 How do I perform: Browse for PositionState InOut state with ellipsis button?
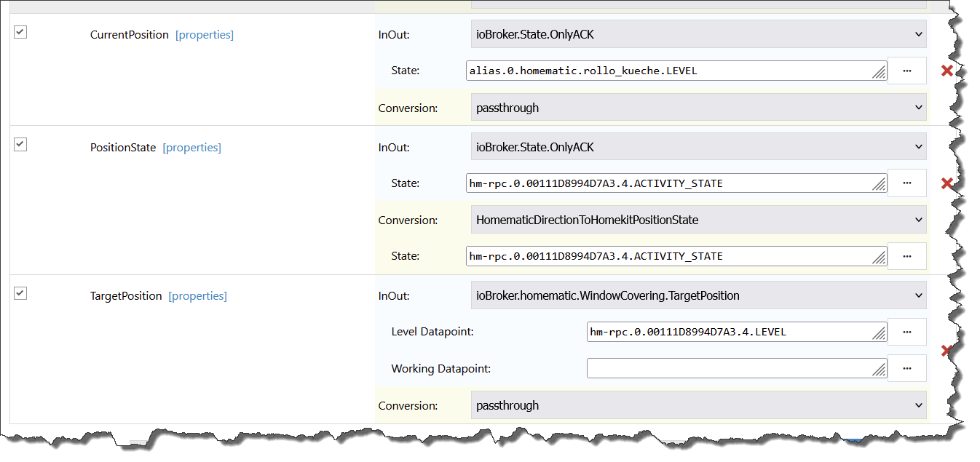[906, 183]
